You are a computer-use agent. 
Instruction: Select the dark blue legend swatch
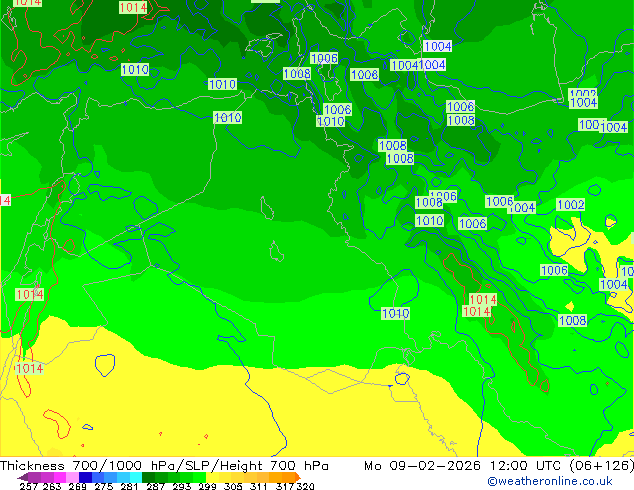click(85, 477)
